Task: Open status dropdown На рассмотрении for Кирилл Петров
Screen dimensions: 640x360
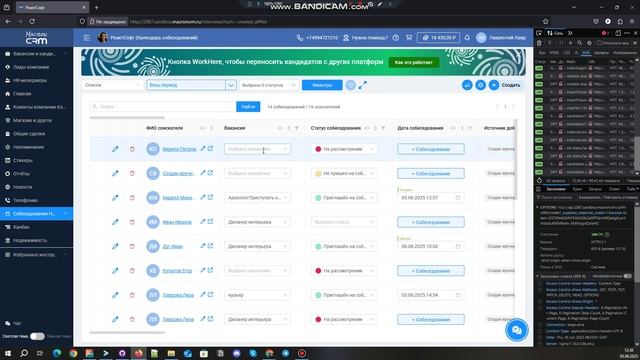Action: click(344, 149)
